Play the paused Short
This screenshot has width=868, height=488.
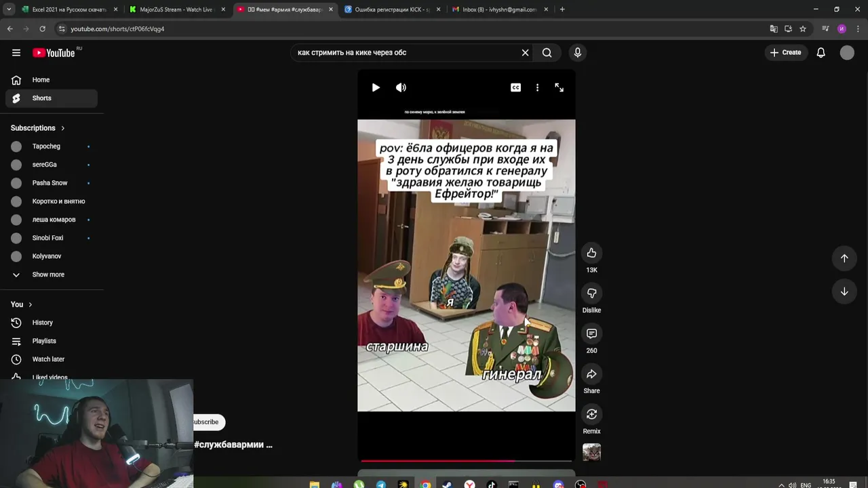tap(376, 87)
